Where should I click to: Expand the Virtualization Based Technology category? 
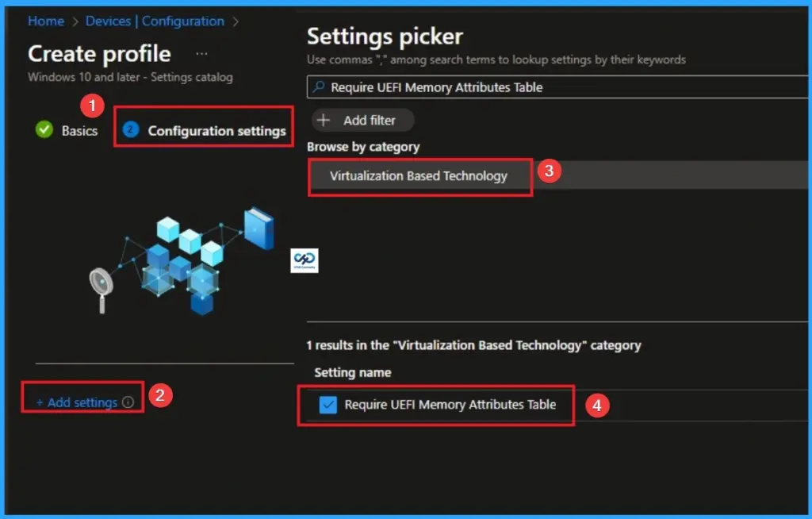coord(419,176)
